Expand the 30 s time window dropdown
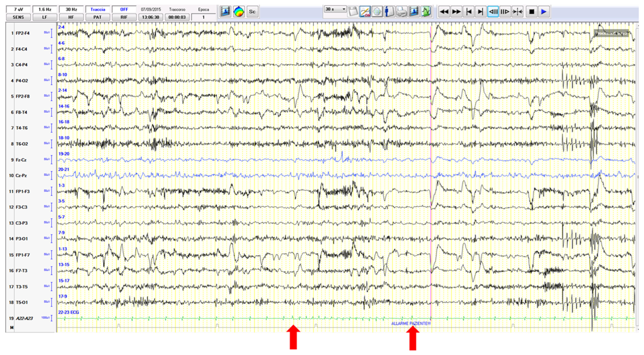The height and width of the screenshot is (355, 644). point(344,9)
